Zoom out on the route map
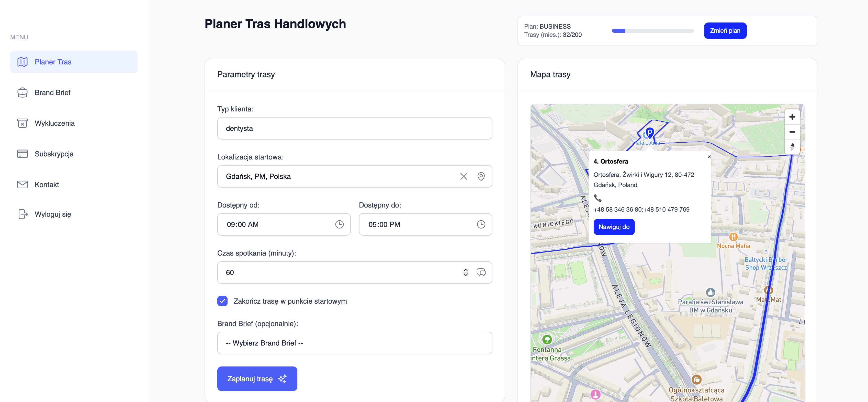 [x=792, y=132]
